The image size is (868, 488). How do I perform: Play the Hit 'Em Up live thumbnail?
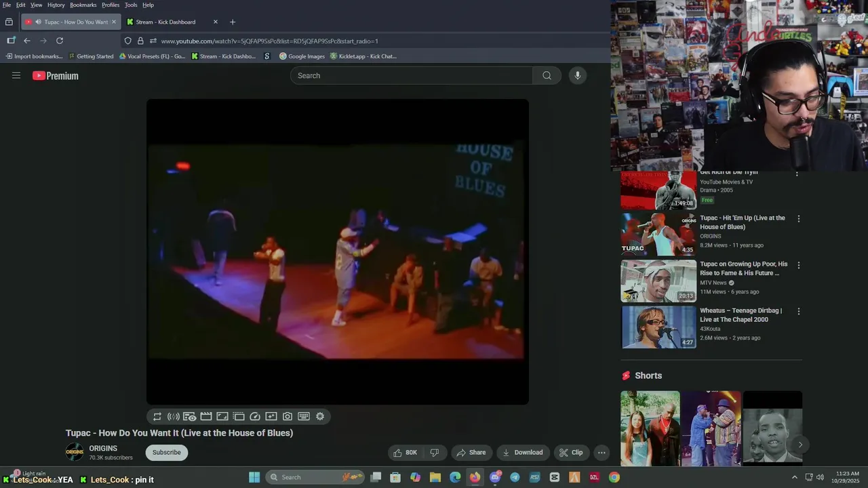point(658,235)
